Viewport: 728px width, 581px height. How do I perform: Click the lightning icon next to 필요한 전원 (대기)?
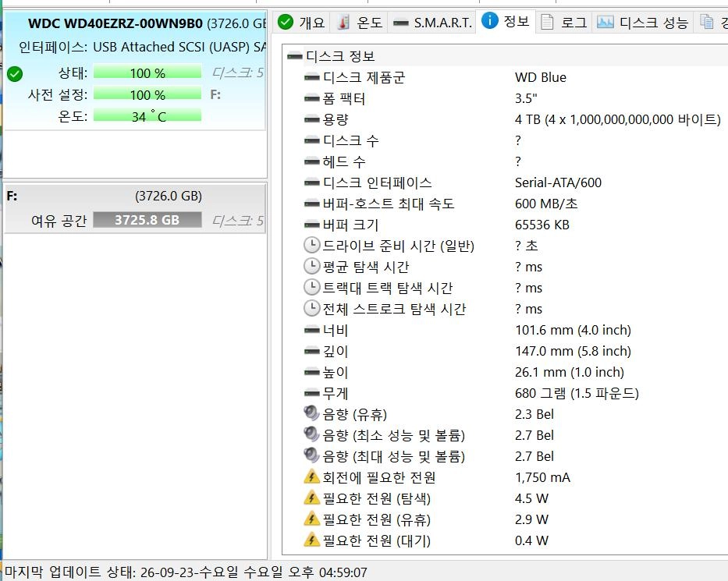click(x=311, y=540)
